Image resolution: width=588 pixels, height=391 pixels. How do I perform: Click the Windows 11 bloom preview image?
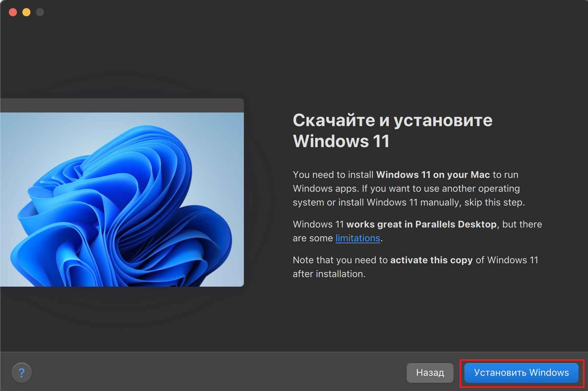click(x=122, y=199)
